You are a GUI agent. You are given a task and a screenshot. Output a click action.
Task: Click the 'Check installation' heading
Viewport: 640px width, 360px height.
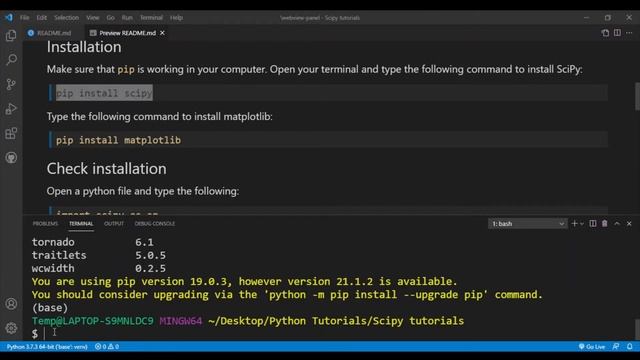coord(107,169)
